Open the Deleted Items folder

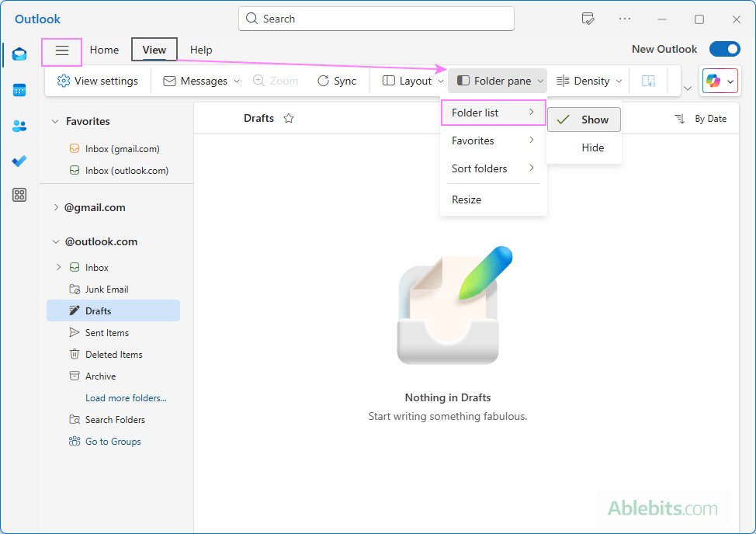coord(113,354)
